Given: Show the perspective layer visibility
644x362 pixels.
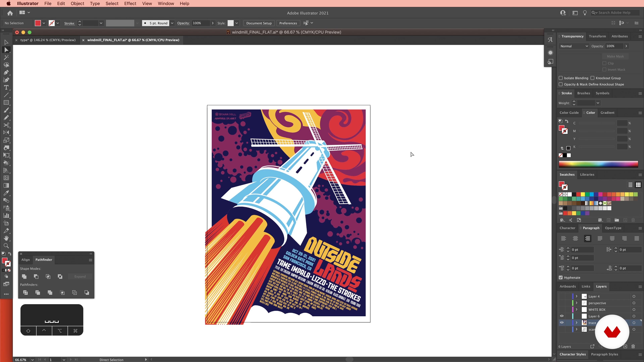Looking at the screenshot, I should tap(562, 303).
